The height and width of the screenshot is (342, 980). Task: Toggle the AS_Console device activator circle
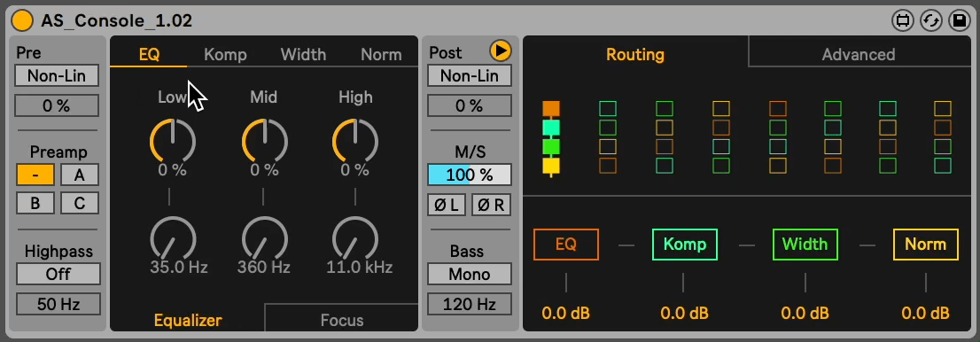click(x=22, y=20)
